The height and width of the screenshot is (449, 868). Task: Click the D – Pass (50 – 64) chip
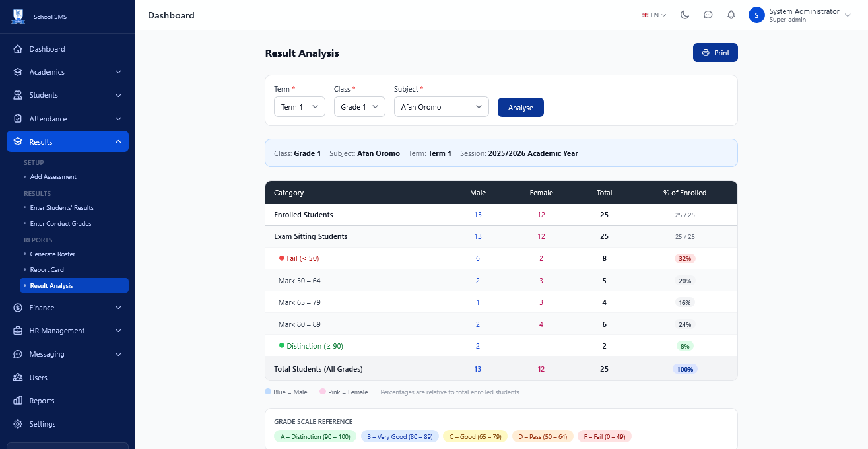543,436
